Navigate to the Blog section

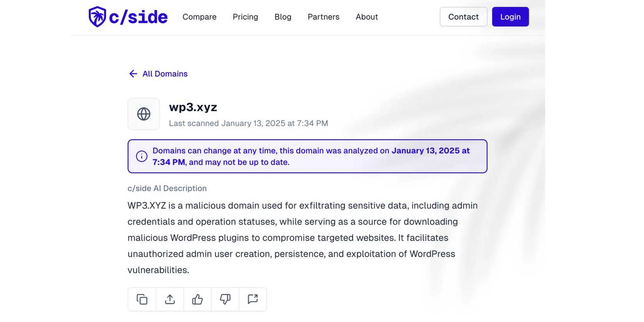pos(283,17)
